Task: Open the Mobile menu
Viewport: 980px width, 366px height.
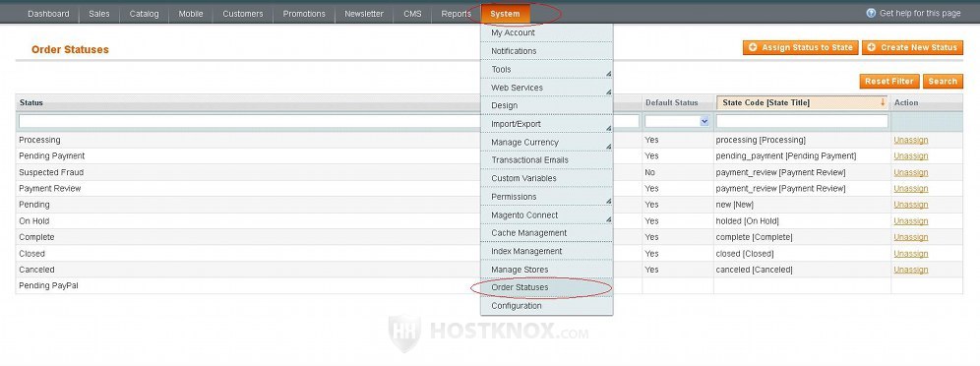Action: coord(191,14)
